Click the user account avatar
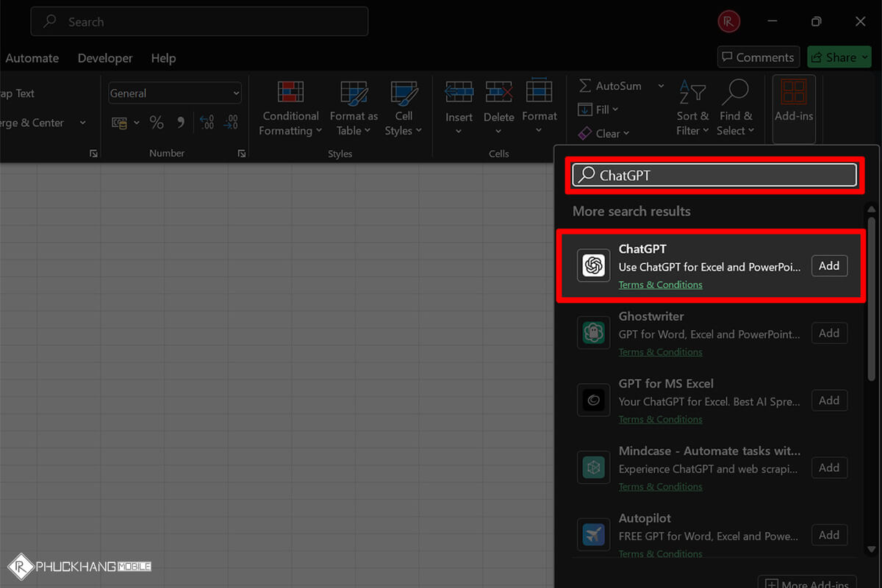This screenshot has height=588, width=882. click(x=728, y=22)
